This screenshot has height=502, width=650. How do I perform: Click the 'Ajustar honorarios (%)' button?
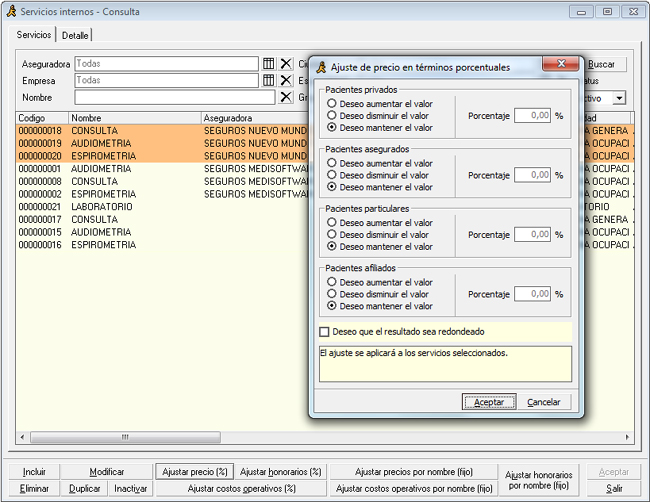click(281, 472)
